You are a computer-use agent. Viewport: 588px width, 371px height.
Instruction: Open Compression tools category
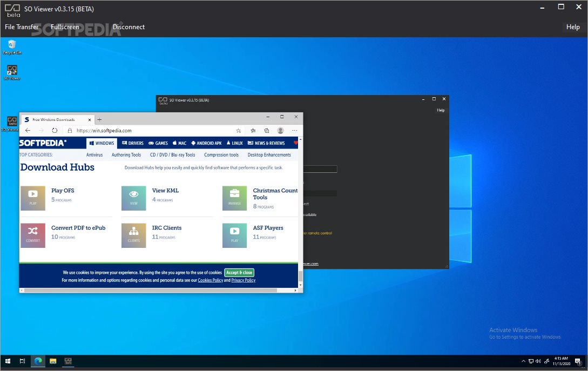point(221,154)
